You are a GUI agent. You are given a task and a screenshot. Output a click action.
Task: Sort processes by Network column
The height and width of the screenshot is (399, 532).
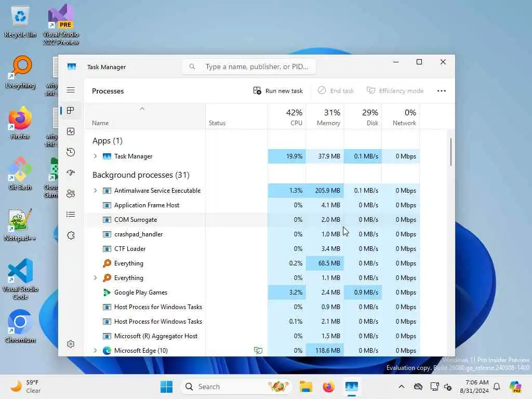401,117
